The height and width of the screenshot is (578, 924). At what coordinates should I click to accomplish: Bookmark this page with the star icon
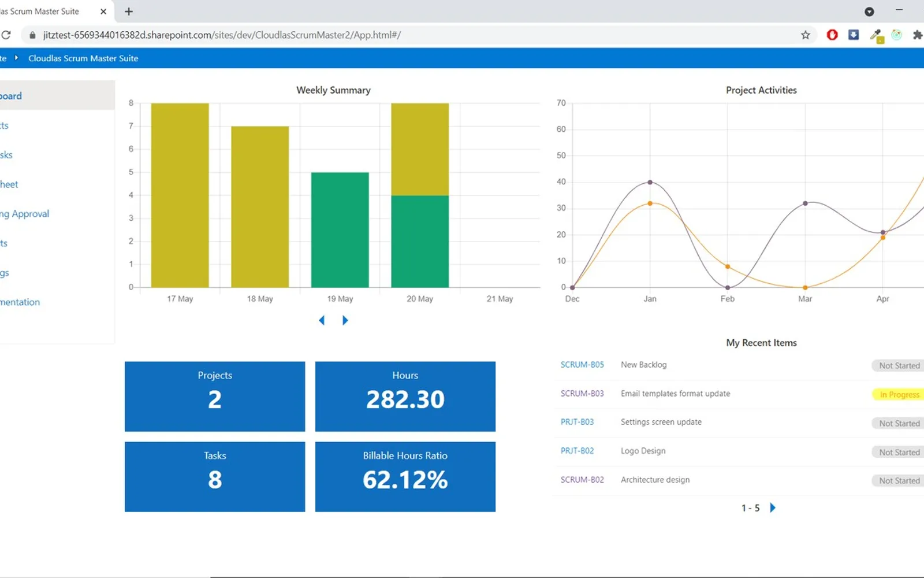point(806,35)
